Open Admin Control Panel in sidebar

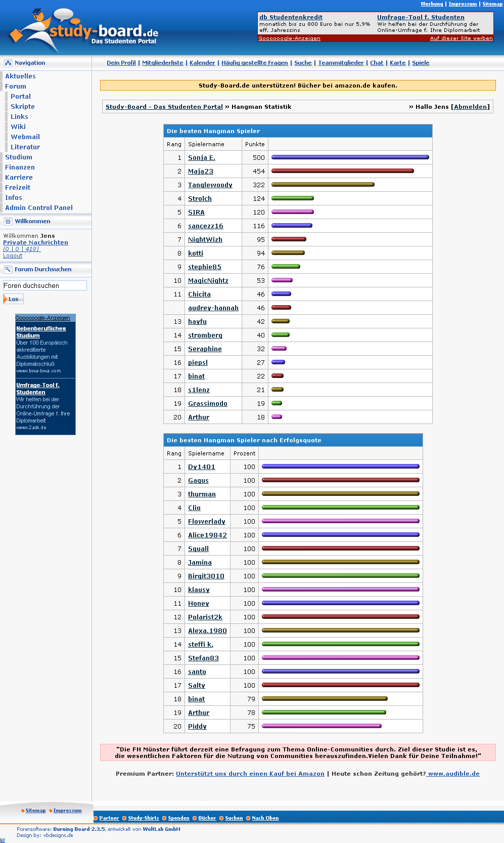[39, 208]
